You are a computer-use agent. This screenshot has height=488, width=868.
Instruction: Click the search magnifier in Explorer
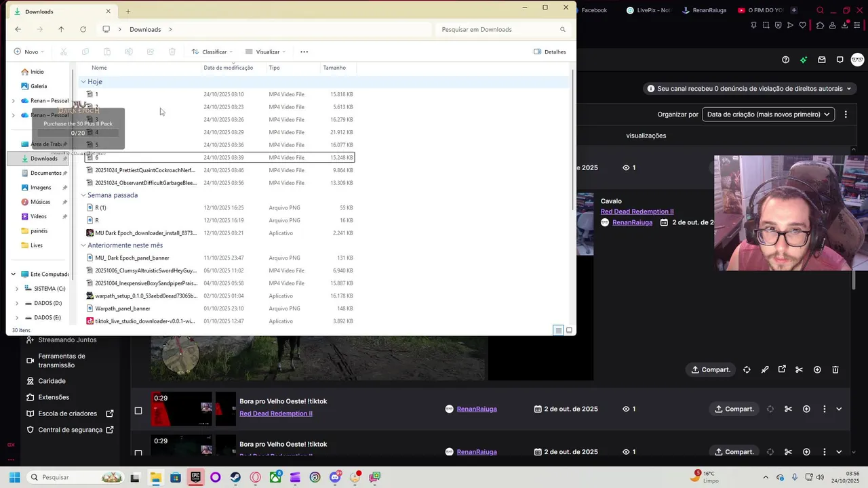[562, 29]
